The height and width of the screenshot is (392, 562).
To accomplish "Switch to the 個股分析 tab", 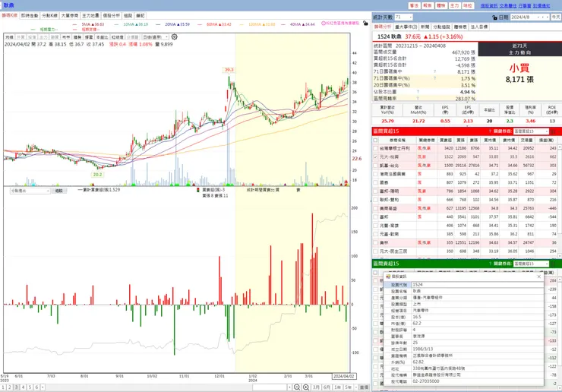I will point(111,16).
